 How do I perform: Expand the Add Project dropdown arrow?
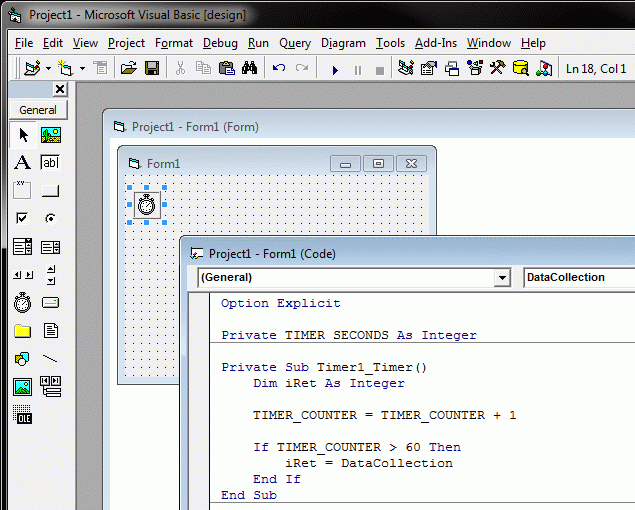pos(48,68)
